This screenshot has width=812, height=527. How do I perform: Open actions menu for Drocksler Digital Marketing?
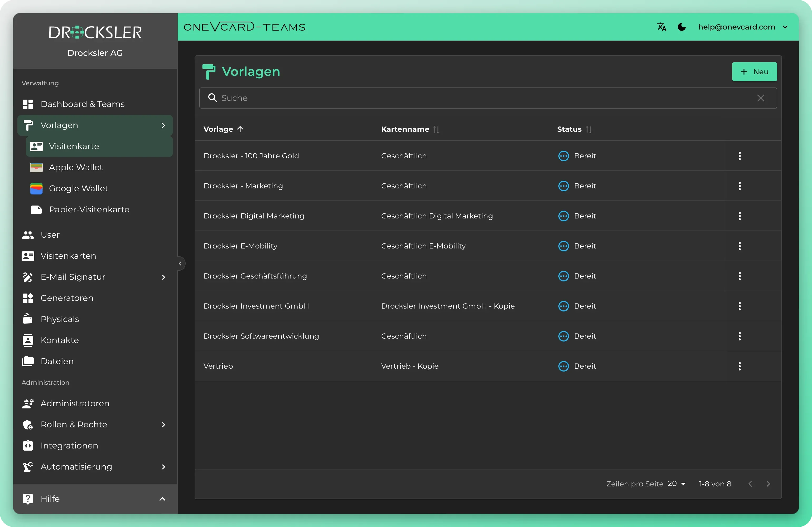739,216
